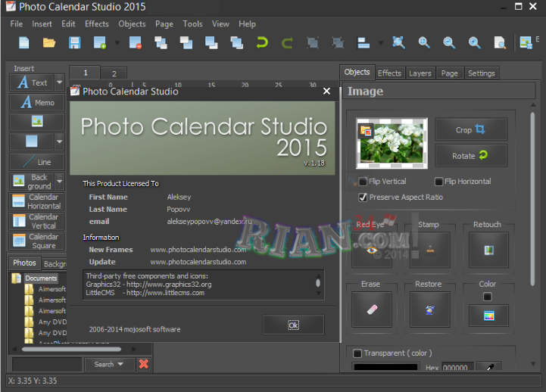Click the align objects toolbar icon
This screenshot has height=392, width=546.
pos(363,43)
